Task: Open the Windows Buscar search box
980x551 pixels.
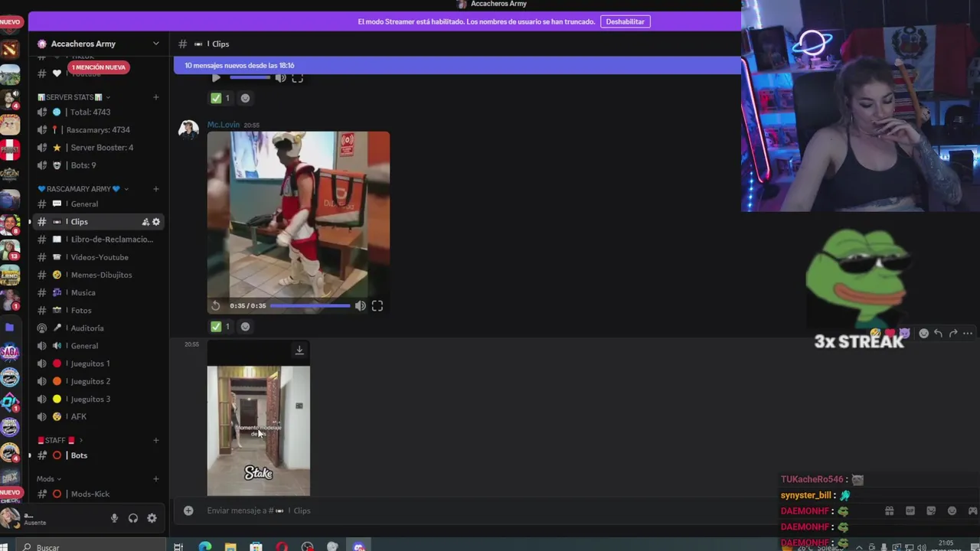Action: (x=90, y=546)
